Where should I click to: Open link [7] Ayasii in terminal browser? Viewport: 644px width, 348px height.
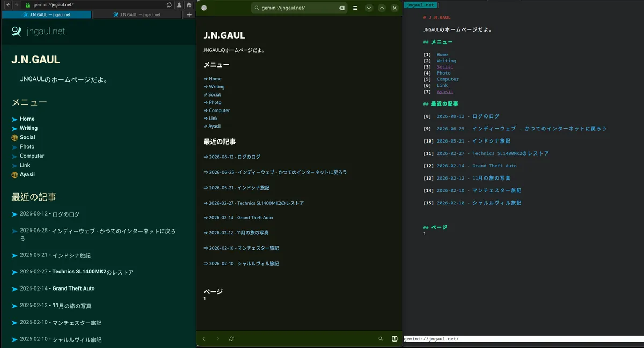point(445,92)
